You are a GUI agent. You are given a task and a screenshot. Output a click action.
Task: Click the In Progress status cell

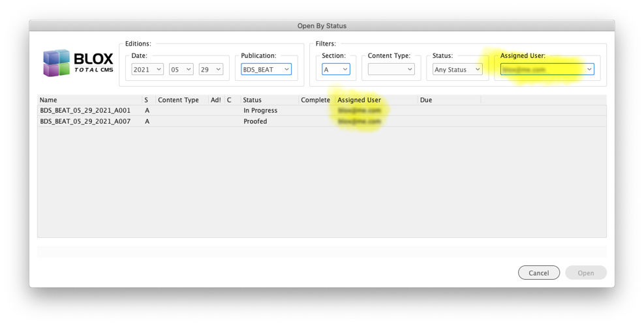(260, 110)
